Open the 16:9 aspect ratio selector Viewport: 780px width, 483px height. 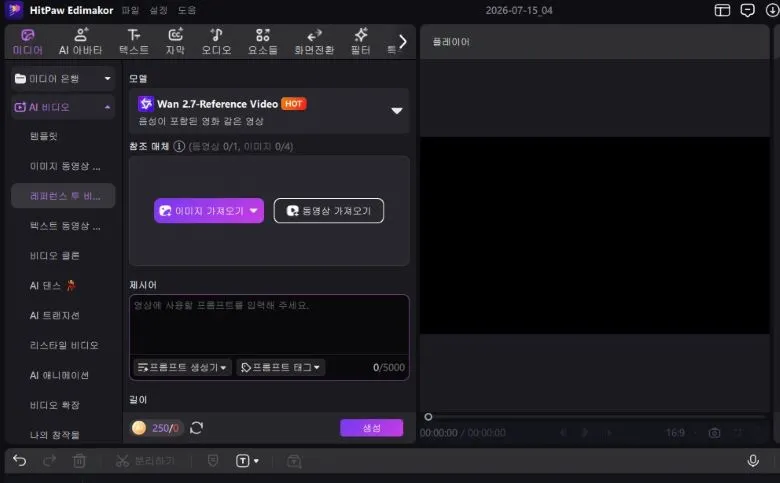(675, 433)
